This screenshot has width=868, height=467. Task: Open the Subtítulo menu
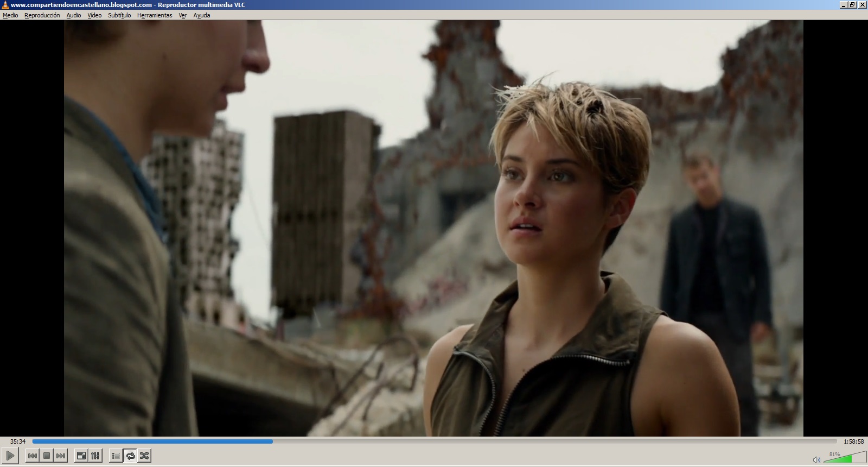pyautogui.click(x=119, y=15)
